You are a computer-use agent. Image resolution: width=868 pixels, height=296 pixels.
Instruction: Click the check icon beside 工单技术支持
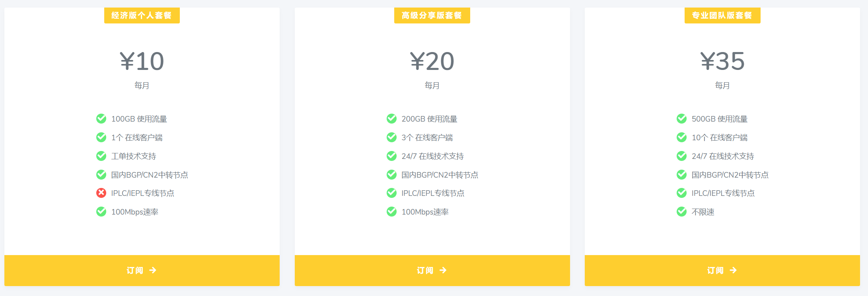101,156
